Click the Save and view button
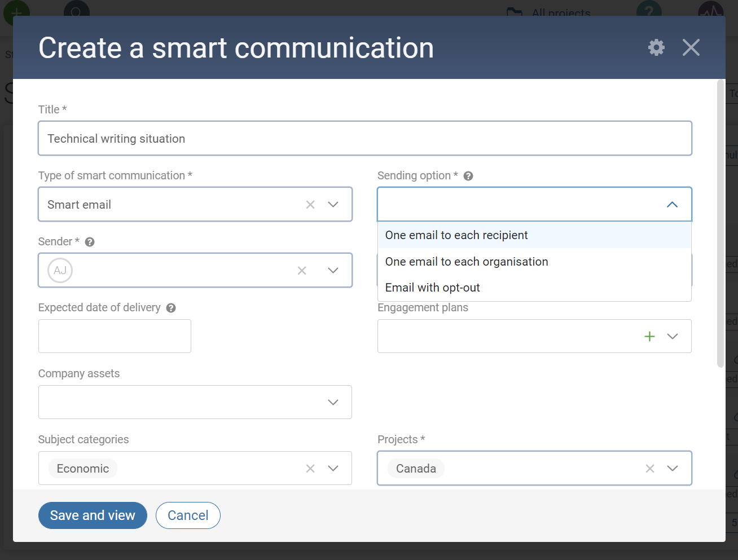The height and width of the screenshot is (560, 738). pyautogui.click(x=93, y=515)
